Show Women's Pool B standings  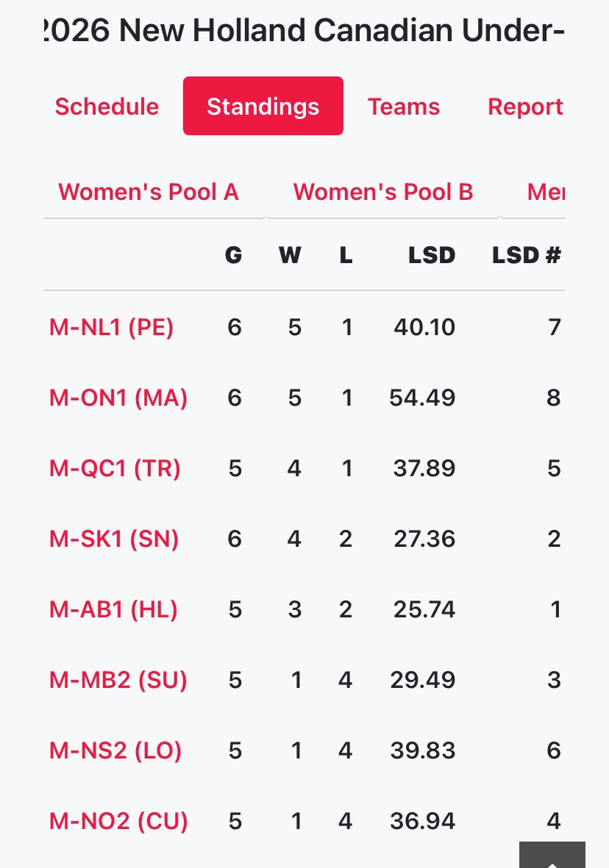[383, 192]
